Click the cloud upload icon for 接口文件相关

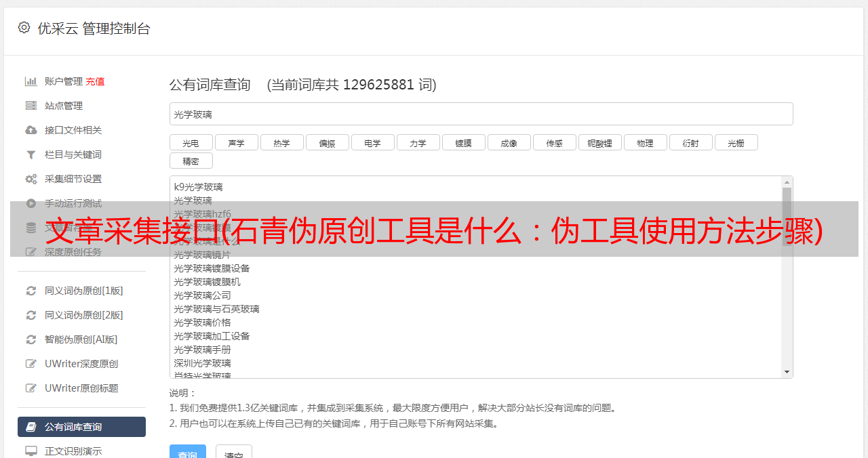tap(31, 130)
